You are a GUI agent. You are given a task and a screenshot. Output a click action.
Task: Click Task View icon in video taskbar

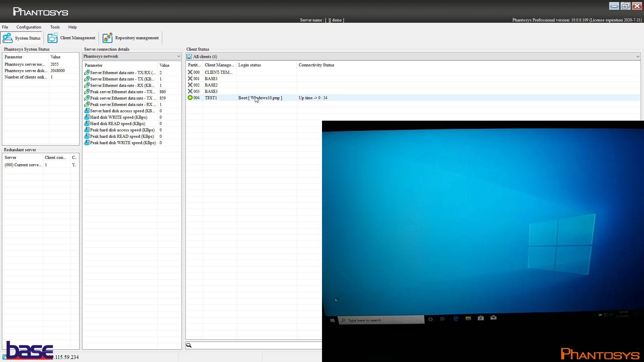coord(442,319)
